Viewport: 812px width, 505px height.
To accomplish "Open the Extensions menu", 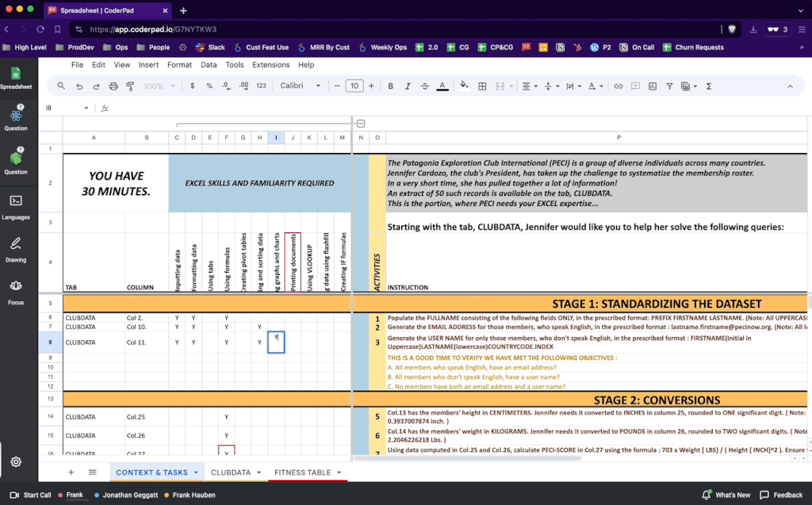I will point(270,65).
